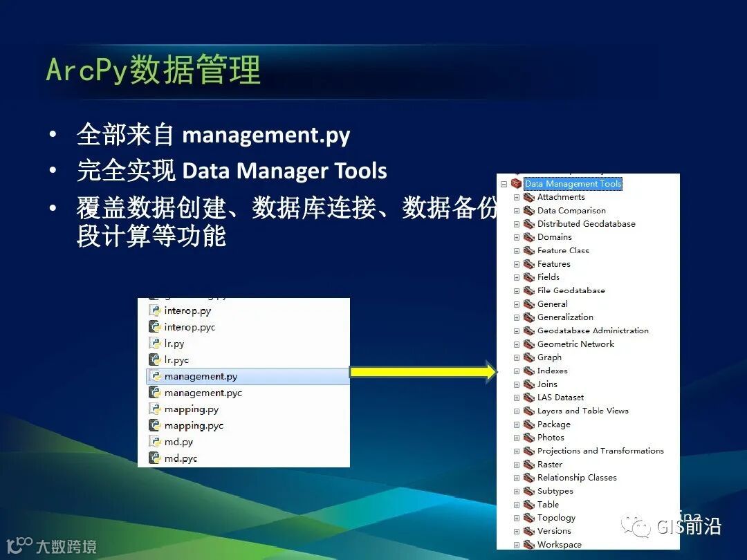Expand the Indexes toolset node

[x=517, y=371]
